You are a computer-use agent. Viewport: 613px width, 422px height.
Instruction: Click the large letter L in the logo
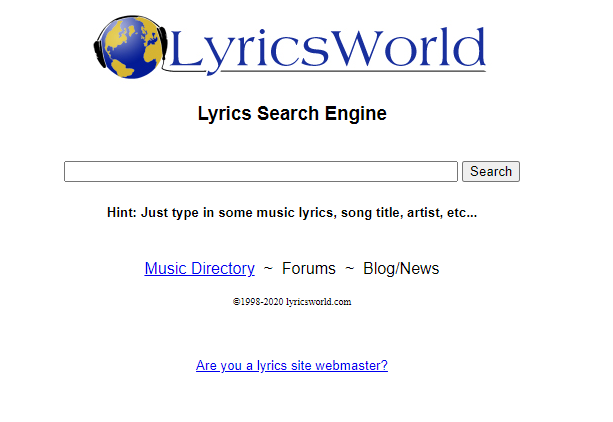click(187, 45)
